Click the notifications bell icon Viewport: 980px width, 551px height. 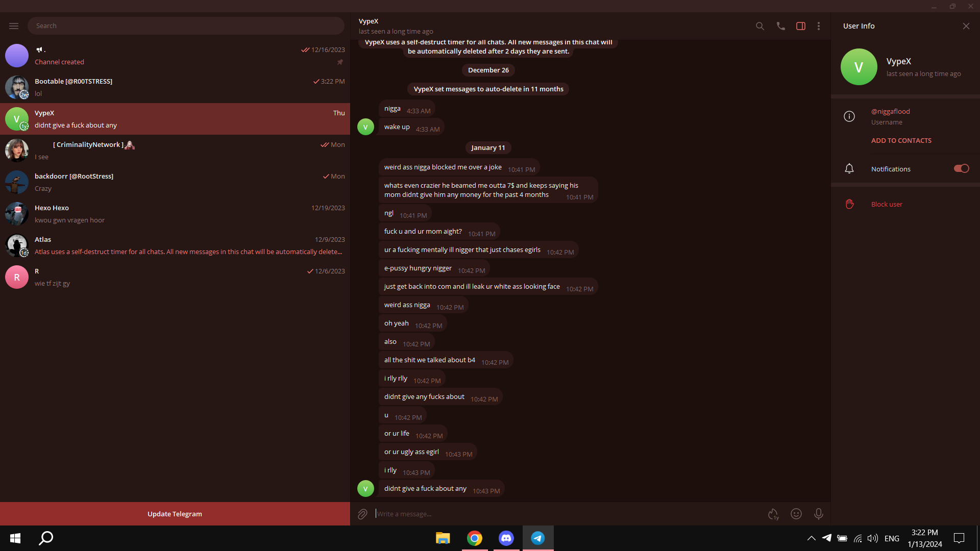tap(849, 169)
